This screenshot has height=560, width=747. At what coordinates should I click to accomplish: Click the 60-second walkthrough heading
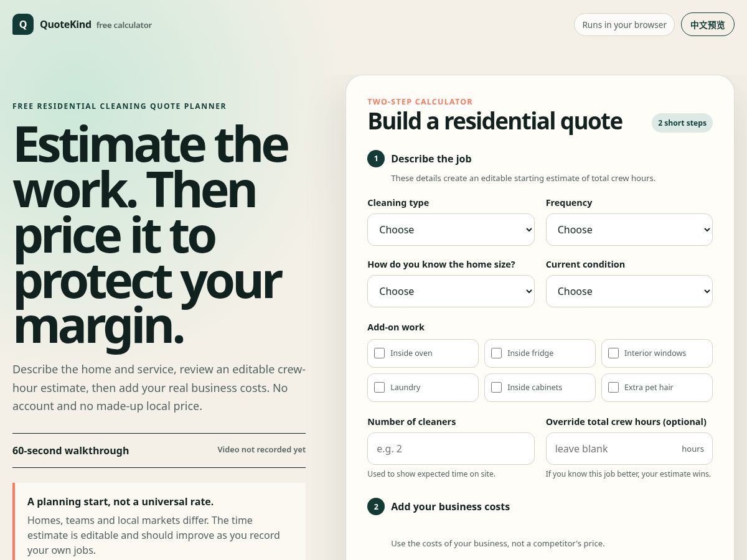(x=71, y=450)
